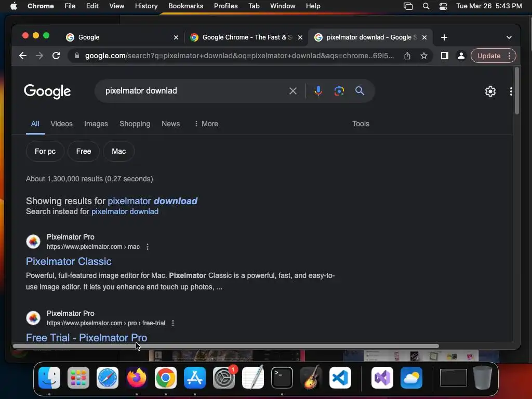Image resolution: width=532 pixels, height=399 pixels.
Task: Open GarageBand from the Dock
Action: [x=311, y=377]
